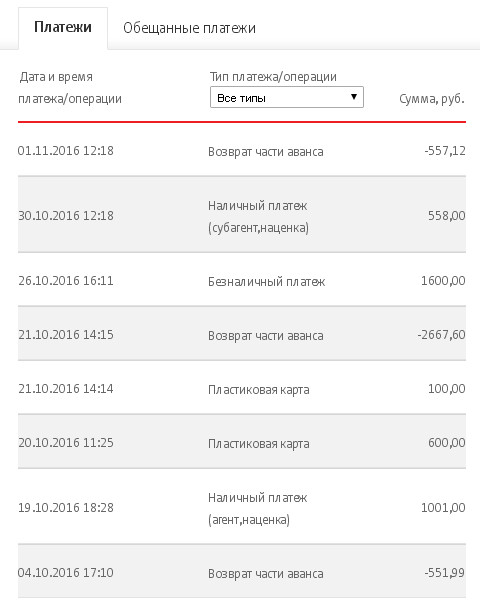
Task: Select the 21.10.2016 14:14 Пластиковая карта row
Action: pos(242,388)
